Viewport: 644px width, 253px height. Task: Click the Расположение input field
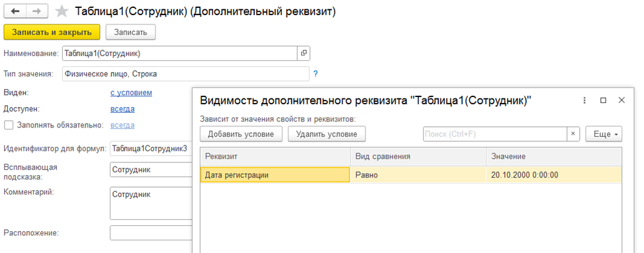pos(151,233)
